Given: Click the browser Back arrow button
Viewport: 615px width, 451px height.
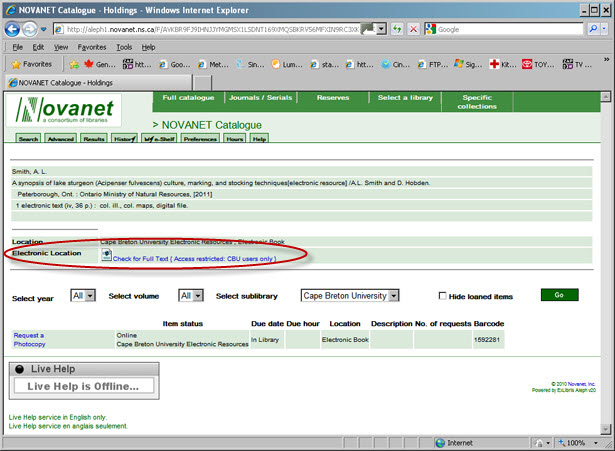Looking at the screenshot, I should [x=13, y=29].
